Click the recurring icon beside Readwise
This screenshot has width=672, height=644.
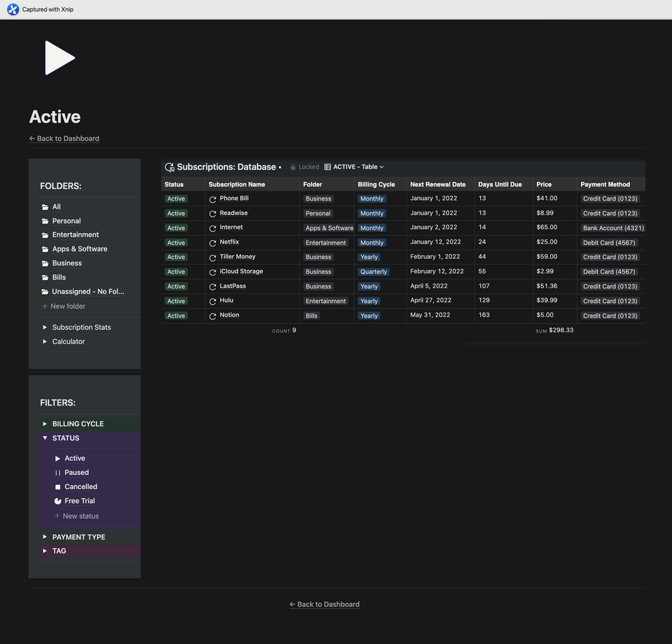(213, 214)
